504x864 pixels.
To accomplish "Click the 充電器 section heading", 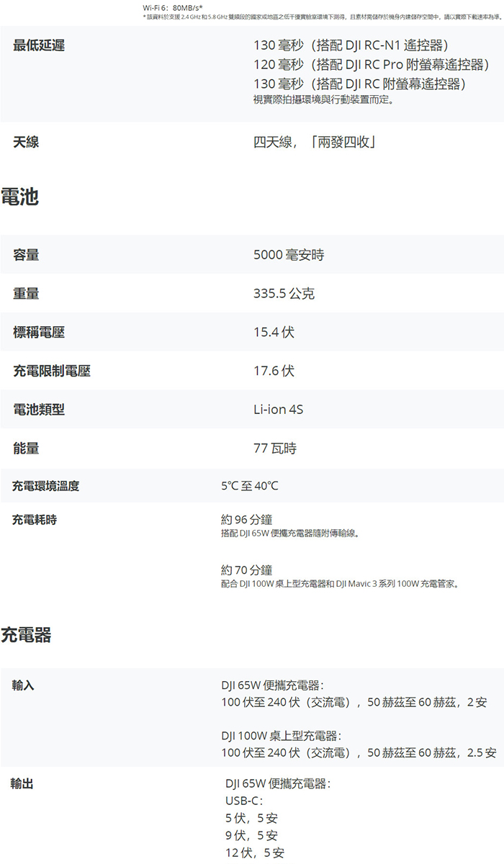I will (x=27, y=634).
